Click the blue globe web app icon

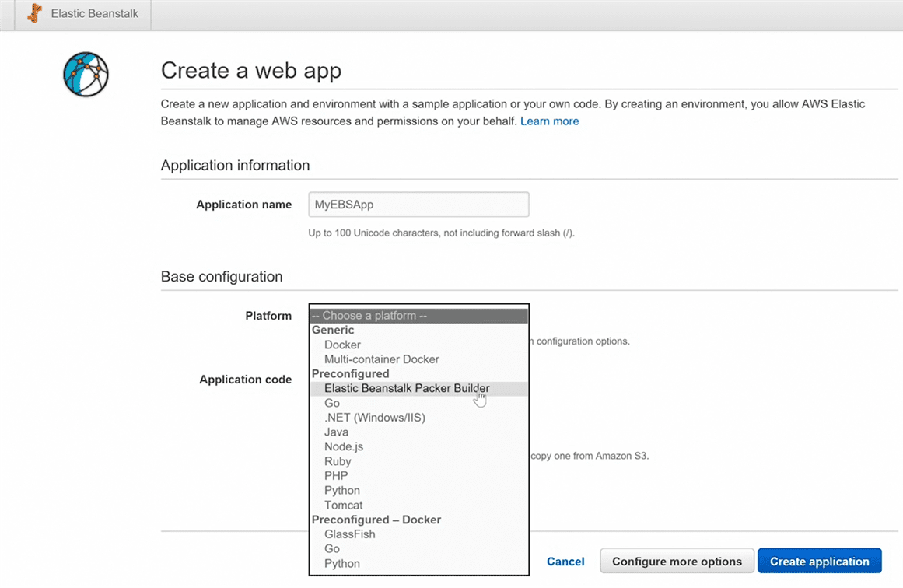coord(86,75)
